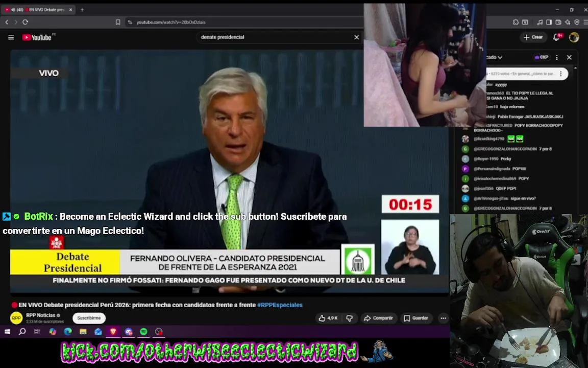Image resolution: width=588 pixels, height=368 pixels.
Task: Open the Windows Start menu
Action: 7,332
